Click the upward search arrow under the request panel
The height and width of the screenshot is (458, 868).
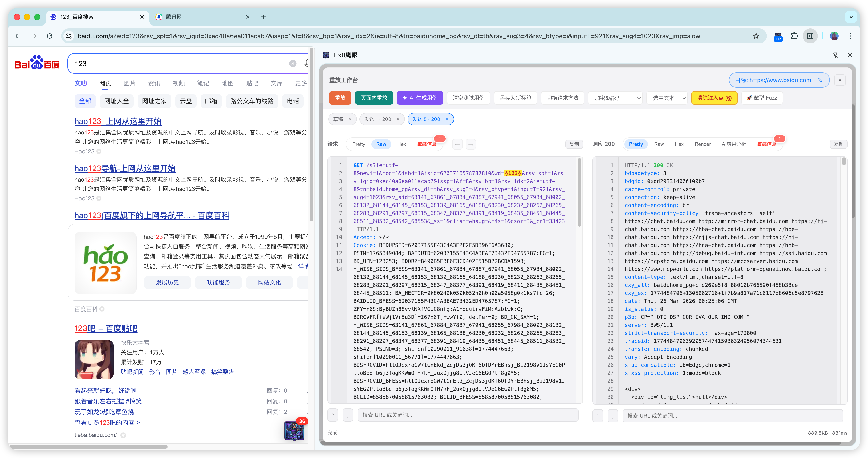(333, 415)
